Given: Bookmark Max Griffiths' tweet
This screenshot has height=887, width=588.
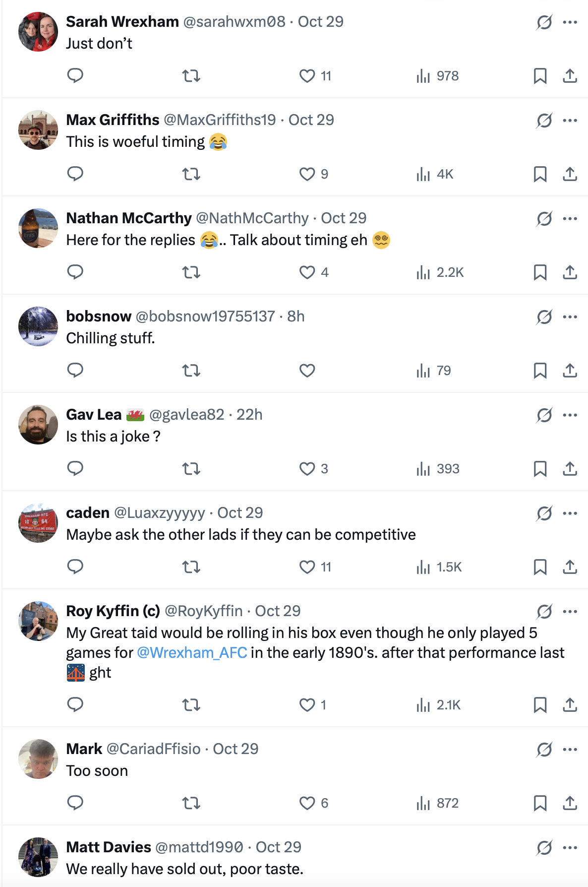Looking at the screenshot, I should click(540, 174).
